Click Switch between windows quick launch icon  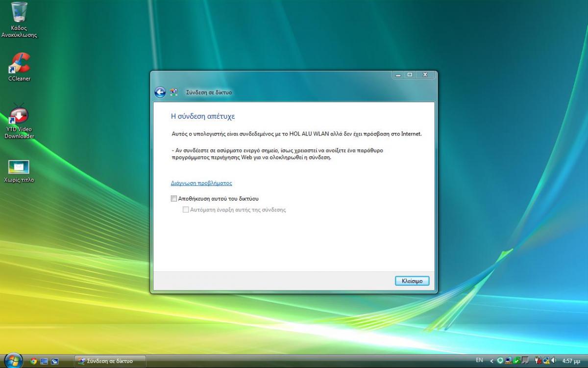tap(54, 361)
